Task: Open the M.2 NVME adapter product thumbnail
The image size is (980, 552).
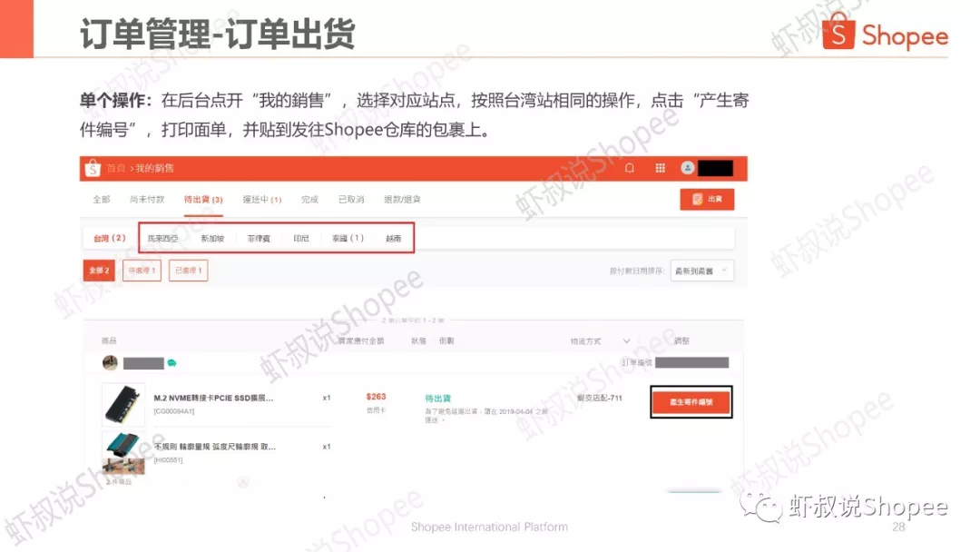Action: click(123, 404)
